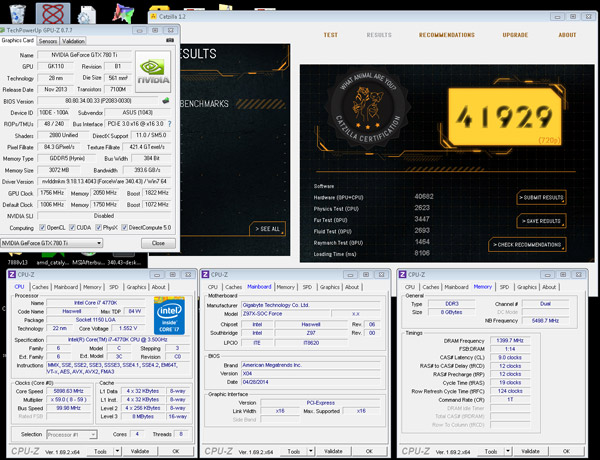
Task: Open the 340.43-desktop driver shortcut
Action: click(124, 258)
